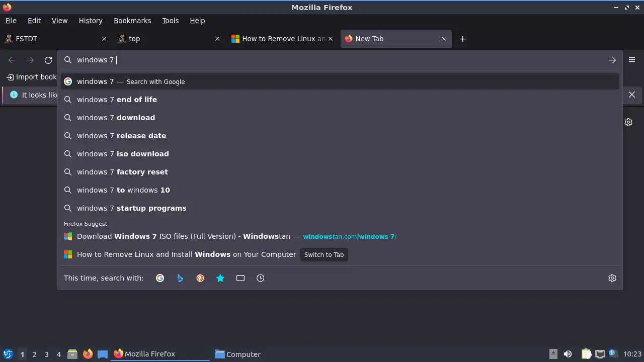Switch to workspace 2 in pager
The image size is (644, 362).
34,354
